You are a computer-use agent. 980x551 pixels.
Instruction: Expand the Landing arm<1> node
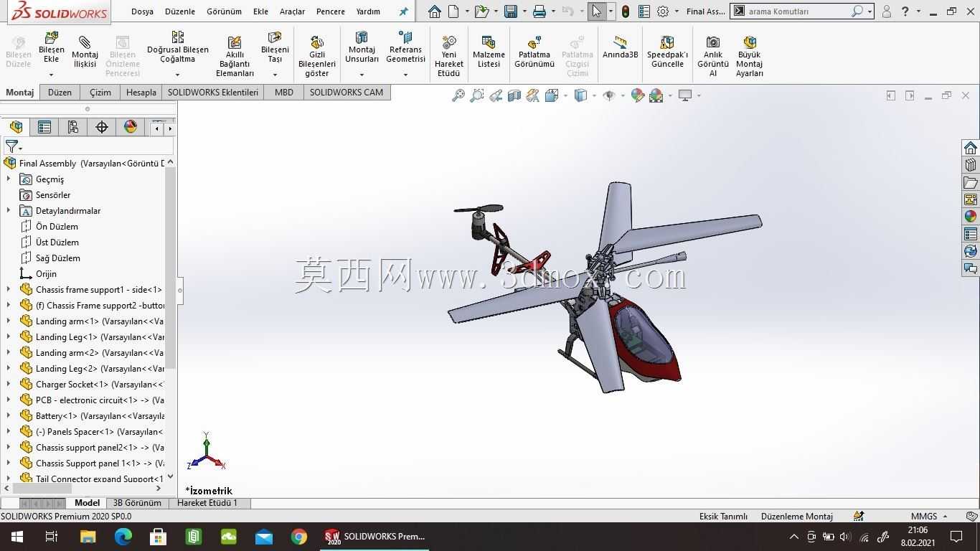[x=9, y=321]
